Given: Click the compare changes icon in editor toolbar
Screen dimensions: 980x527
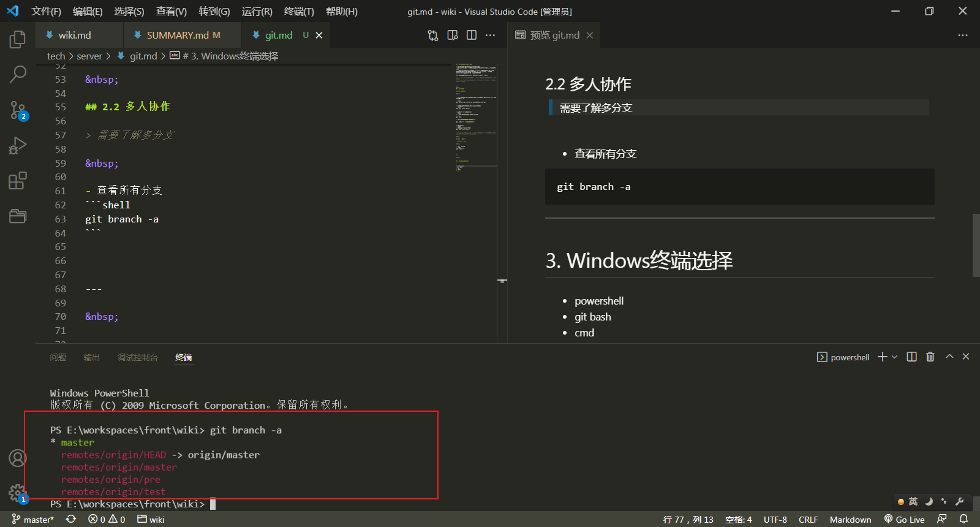Looking at the screenshot, I should click(x=433, y=36).
